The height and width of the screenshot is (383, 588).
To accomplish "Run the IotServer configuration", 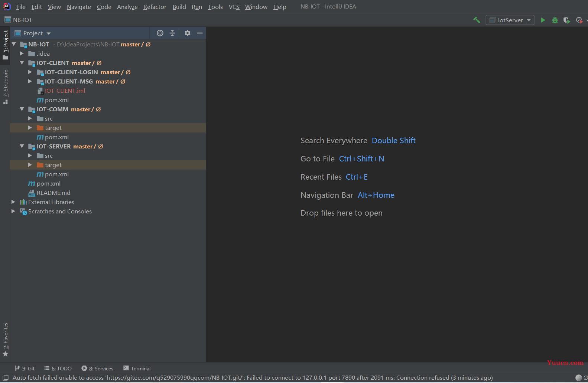I will pyautogui.click(x=543, y=20).
